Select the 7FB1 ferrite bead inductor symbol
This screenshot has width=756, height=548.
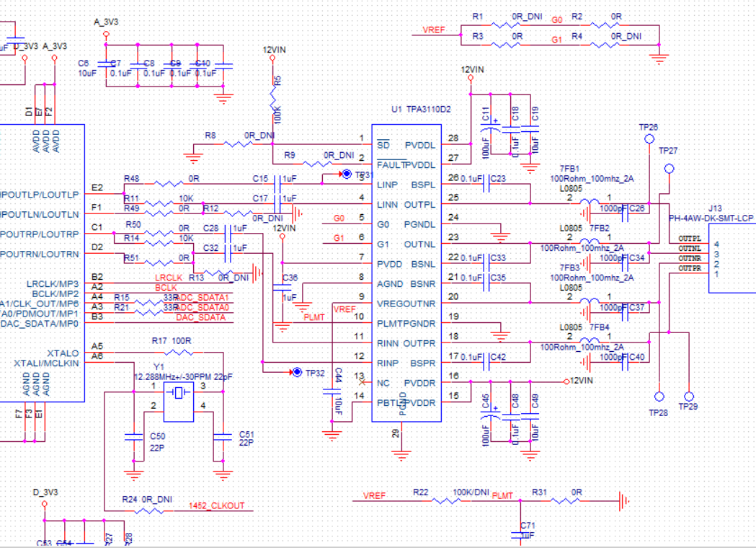(x=590, y=202)
